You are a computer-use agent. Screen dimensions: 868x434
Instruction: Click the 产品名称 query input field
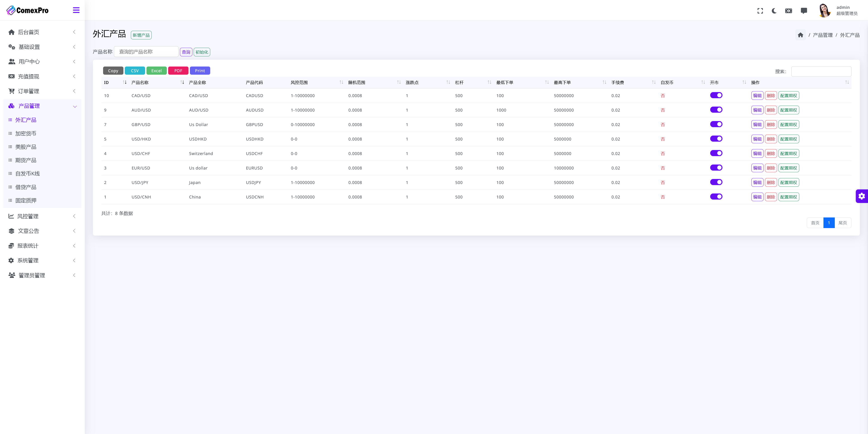point(146,52)
